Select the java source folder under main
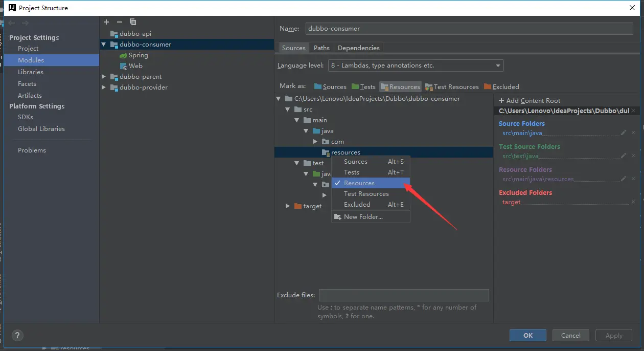The width and height of the screenshot is (644, 351). pyautogui.click(x=323, y=131)
